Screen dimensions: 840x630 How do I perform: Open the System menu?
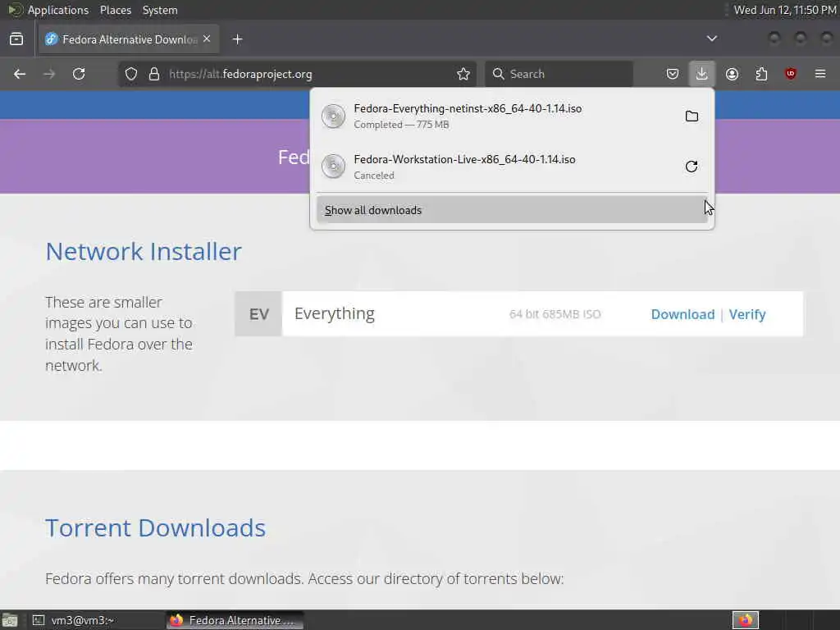click(160, 10)
